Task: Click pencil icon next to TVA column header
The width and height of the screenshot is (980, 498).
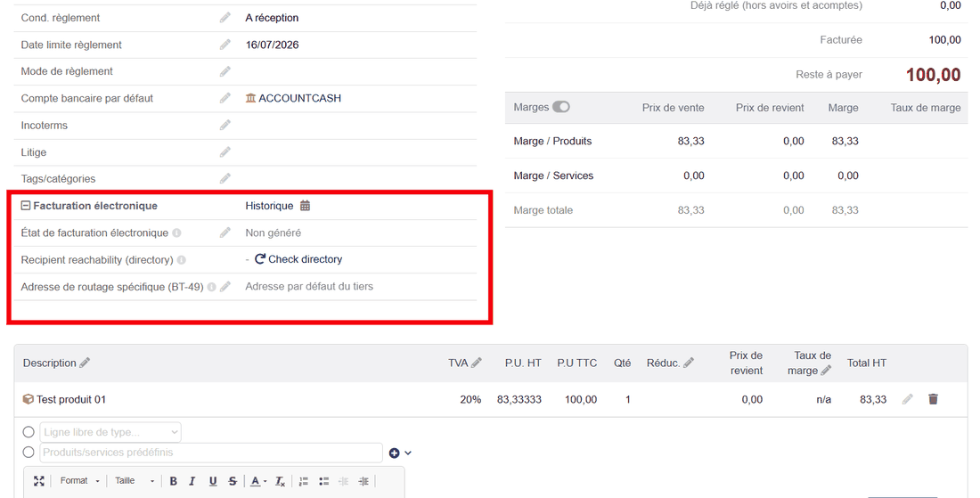Action: (x=477, y=363)
